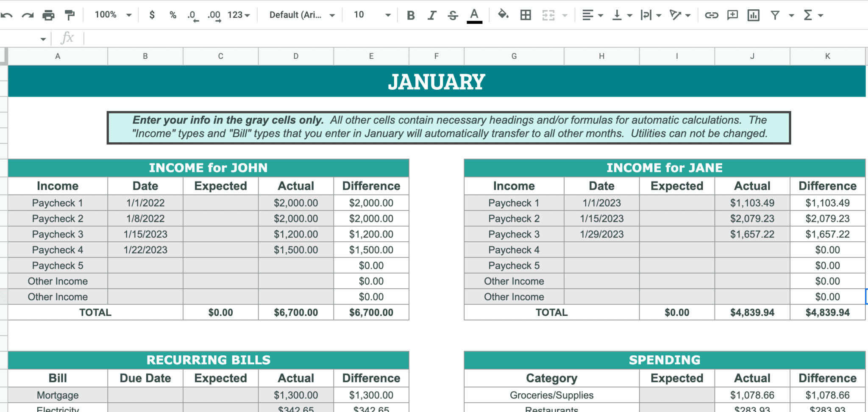
Task: Increase decimal places icon
Action: click(x=214, y=16)
